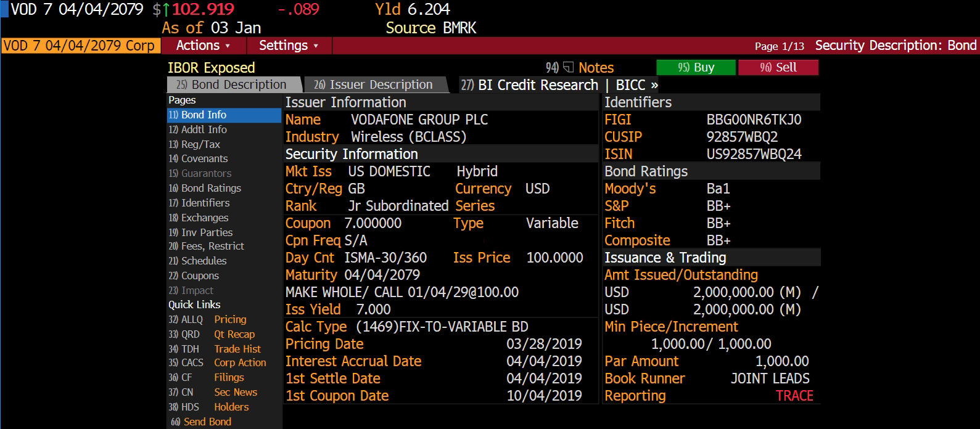Click the CUSIP value 92857WBQ2
Viewport: 980px width, 429px height.
[x=742, y=137]
